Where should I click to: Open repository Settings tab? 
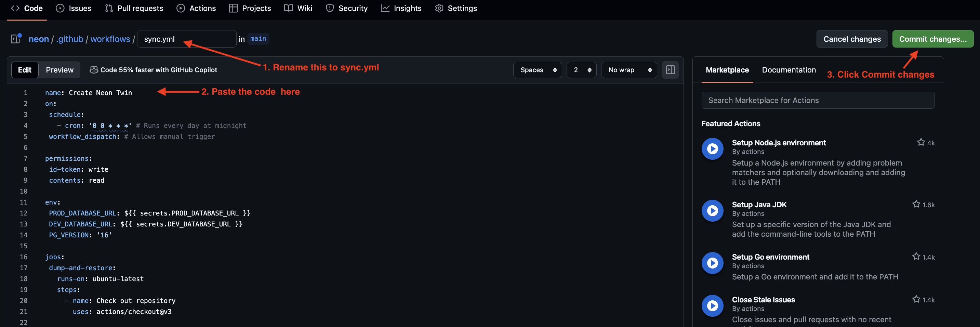(456, 8)
